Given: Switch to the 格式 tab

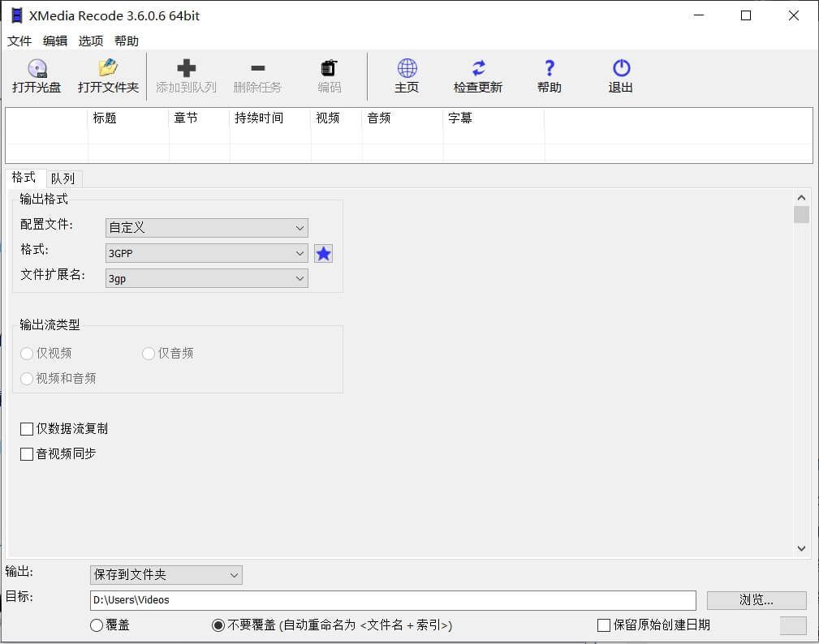Looking at the screenshot, I should click(24, 178).
